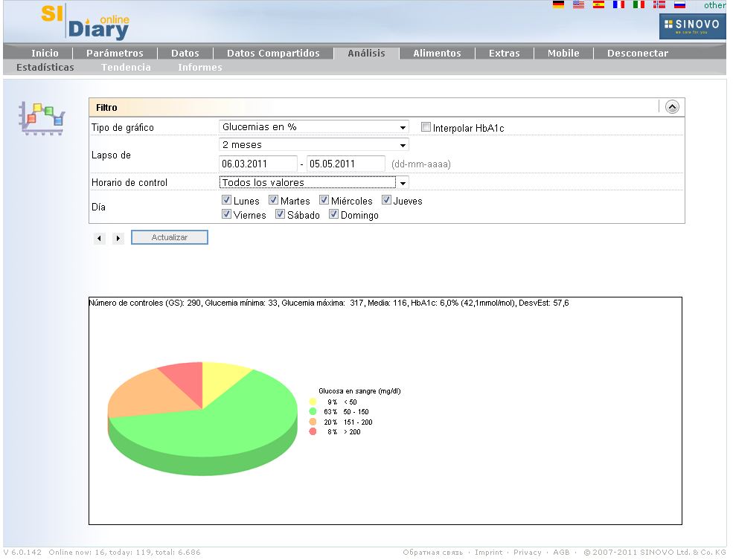Uncheck the Lunes day checkbox
The height and width of the screenshot is (560, 733).
tap(227, 200)
